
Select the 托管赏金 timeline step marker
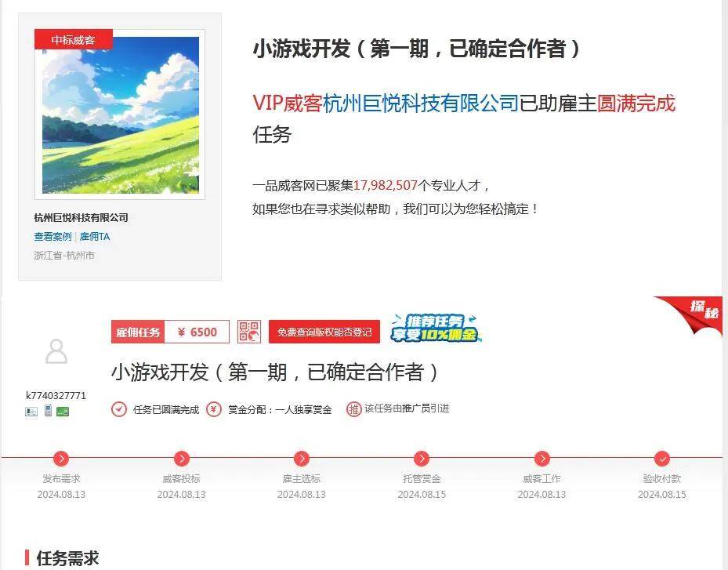coord(421,459)
